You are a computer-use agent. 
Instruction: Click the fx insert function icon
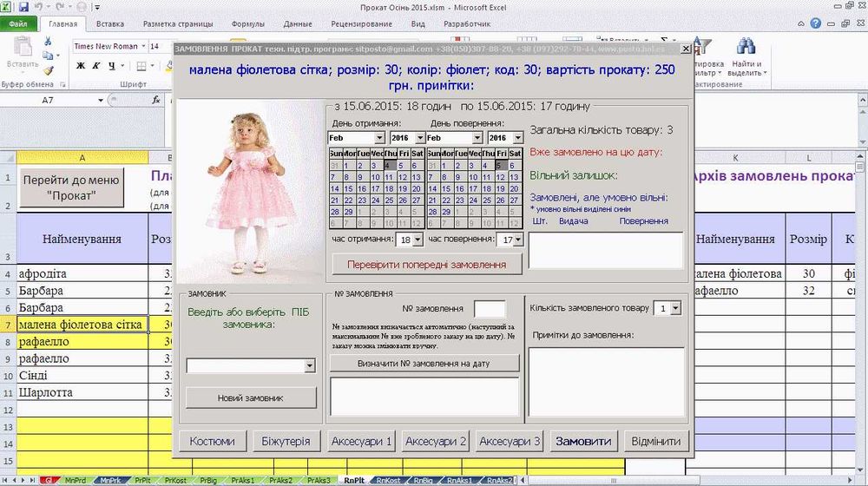pos(156,100)
